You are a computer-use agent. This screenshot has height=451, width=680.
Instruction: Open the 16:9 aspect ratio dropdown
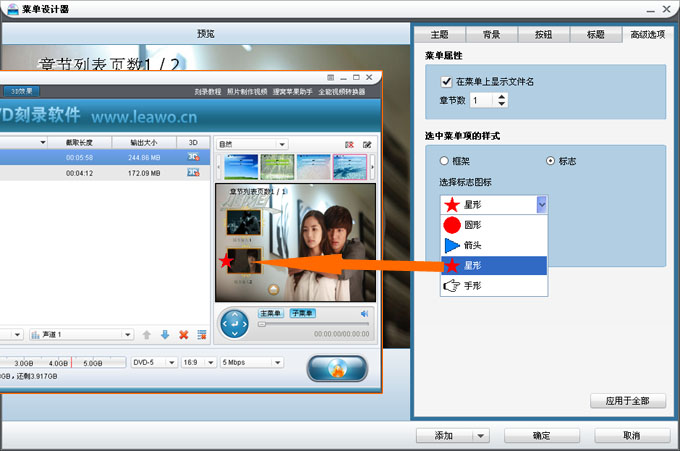click(x=211, y=363)
